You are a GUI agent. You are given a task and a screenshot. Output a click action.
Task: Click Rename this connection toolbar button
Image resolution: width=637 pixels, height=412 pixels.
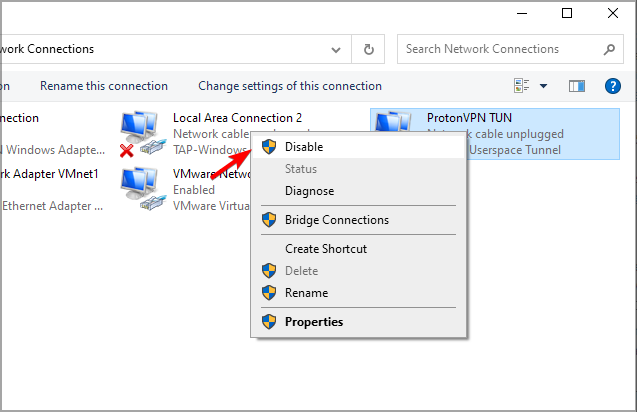pyautogui.click(x=104, y=86)
